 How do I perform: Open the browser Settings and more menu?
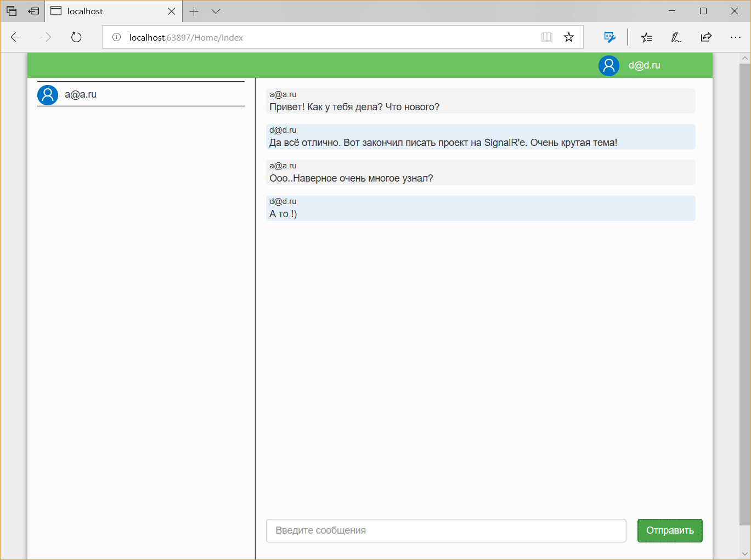point(736,37)
